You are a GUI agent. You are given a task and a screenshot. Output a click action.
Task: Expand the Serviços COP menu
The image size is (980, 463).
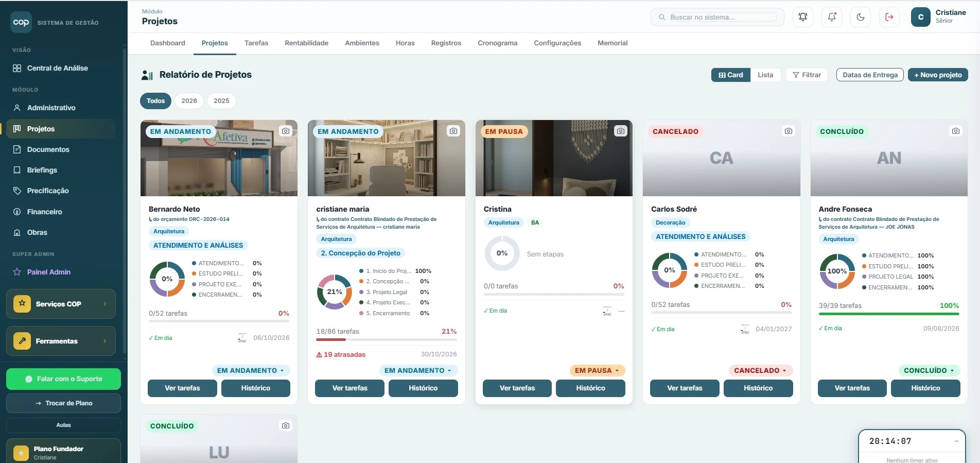pos(61,304)
